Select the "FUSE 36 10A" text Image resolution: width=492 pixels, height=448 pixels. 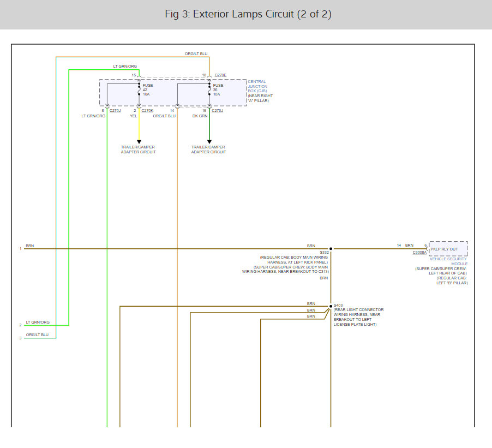[218, 90]
